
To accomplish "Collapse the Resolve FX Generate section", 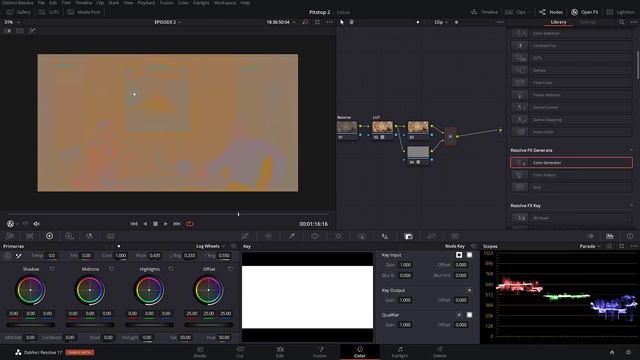I will tap(631, 150).
